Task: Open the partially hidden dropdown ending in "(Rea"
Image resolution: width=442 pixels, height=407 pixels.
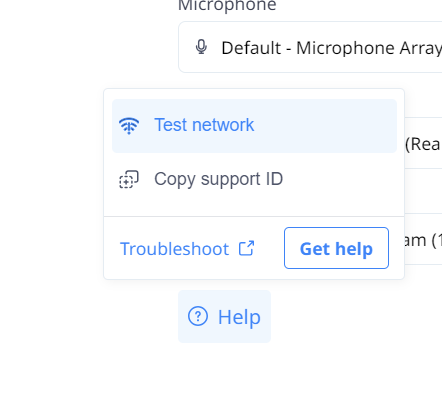Action: tap(423, 143)
